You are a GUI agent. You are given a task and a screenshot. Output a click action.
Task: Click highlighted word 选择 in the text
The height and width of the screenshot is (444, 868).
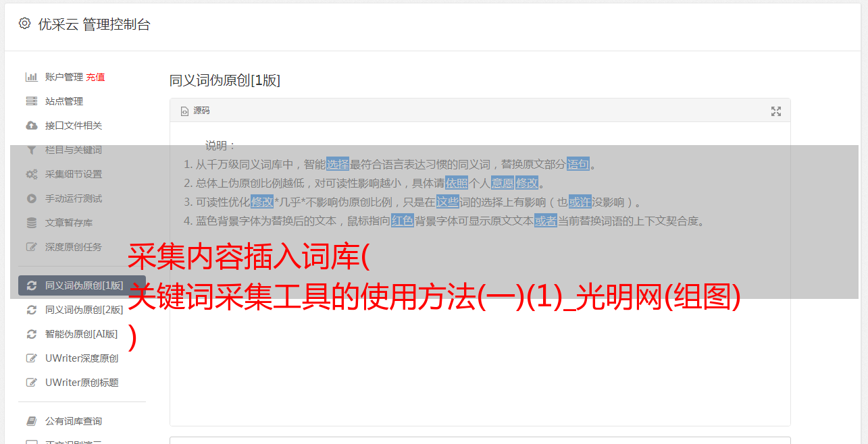coord(338,164)
